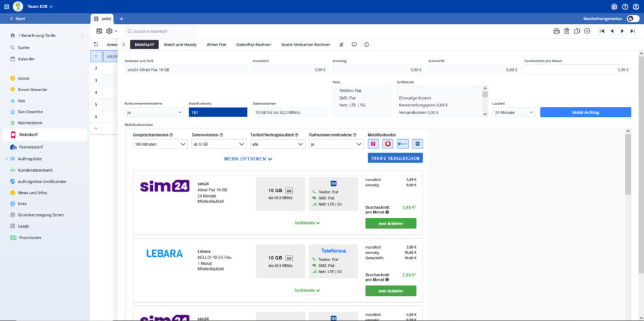The width and height of the screenshot is (644, 321).
Task: Expand the Auftragsliste tree item
Action: 6,159
